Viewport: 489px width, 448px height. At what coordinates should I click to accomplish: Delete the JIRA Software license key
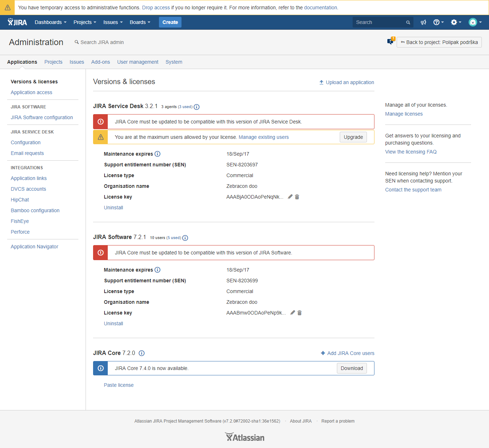tap(300, 312)
